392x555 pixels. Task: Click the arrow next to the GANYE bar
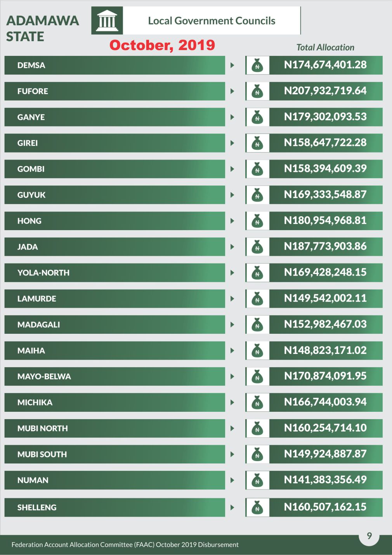tap(232, 117)
